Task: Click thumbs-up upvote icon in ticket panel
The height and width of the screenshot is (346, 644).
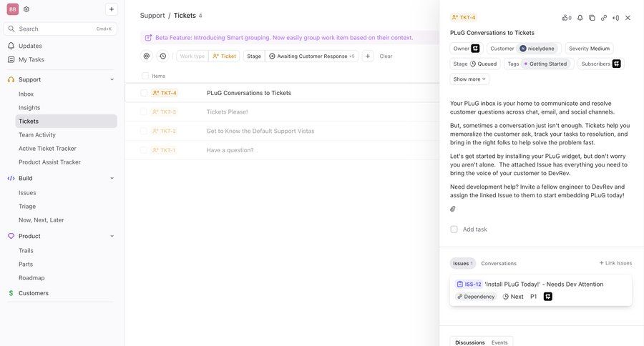Action: coord(567,18)
